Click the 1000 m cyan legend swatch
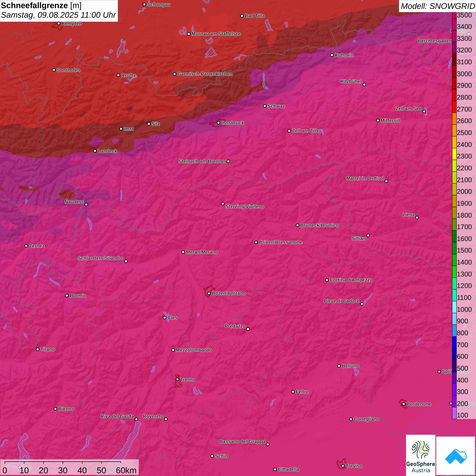Viewport: 476px width, 476px height. (x=454, y=307)
